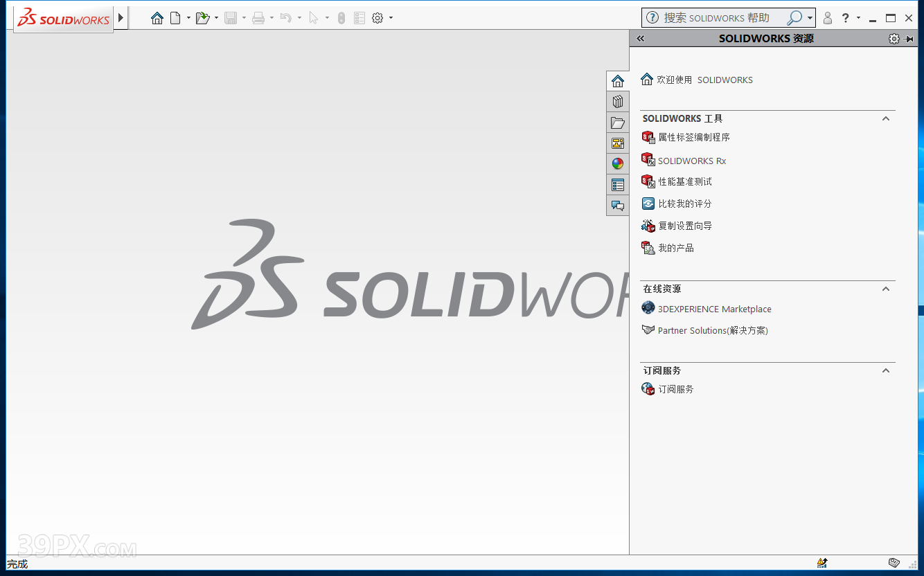
Task: Select the View Palette tab icon
Action: tap(618, 143)
